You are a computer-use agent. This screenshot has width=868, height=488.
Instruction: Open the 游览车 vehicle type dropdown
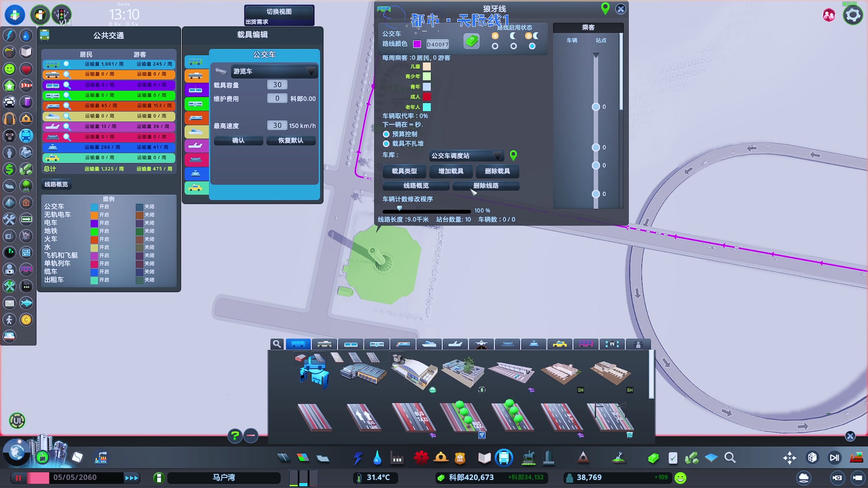pos(274,71)
